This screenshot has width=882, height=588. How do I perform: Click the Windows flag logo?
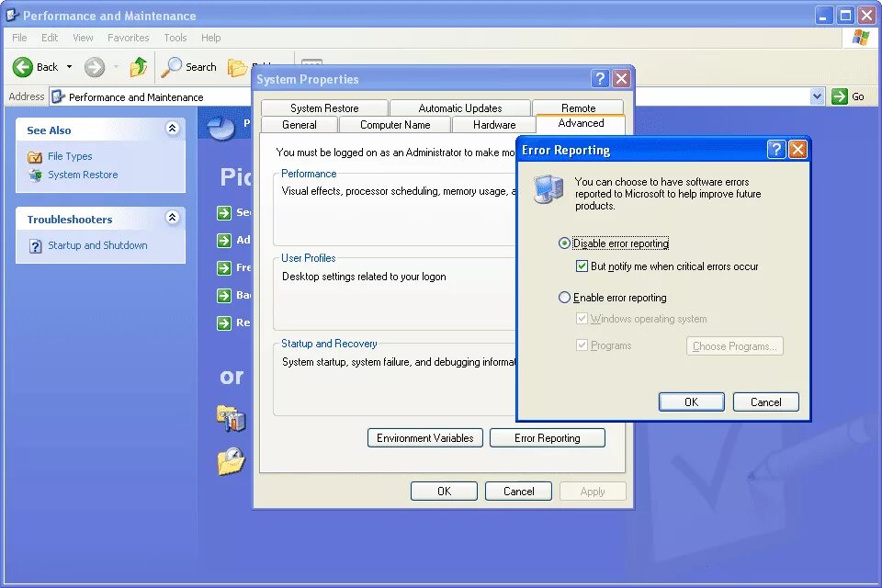tap(861, 38)
